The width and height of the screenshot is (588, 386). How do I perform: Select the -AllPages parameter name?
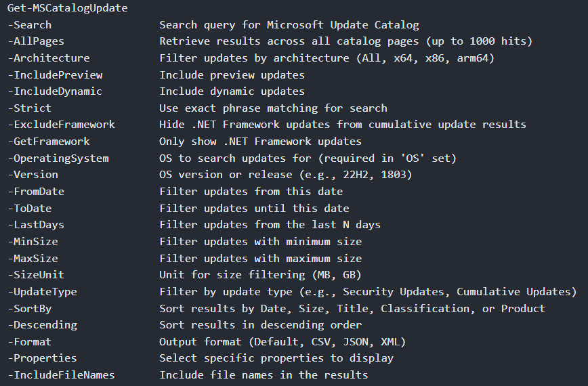(37, 41)
